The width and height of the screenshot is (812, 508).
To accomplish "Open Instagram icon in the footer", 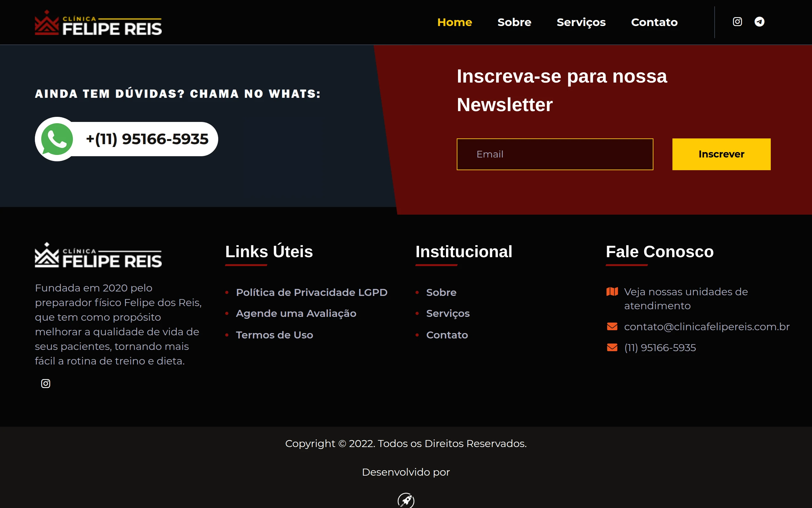I will click(46, 383).
